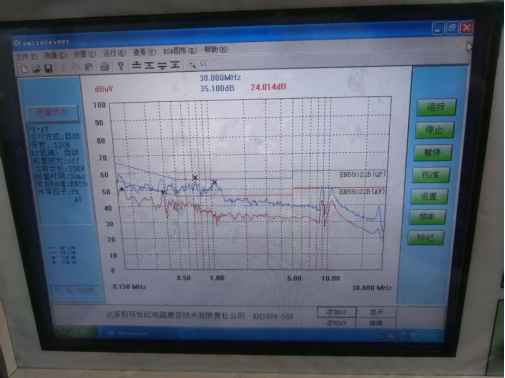Select the magnifier zoom icon
This screenshot has width=505, height=378.
[x=192, y=64]
